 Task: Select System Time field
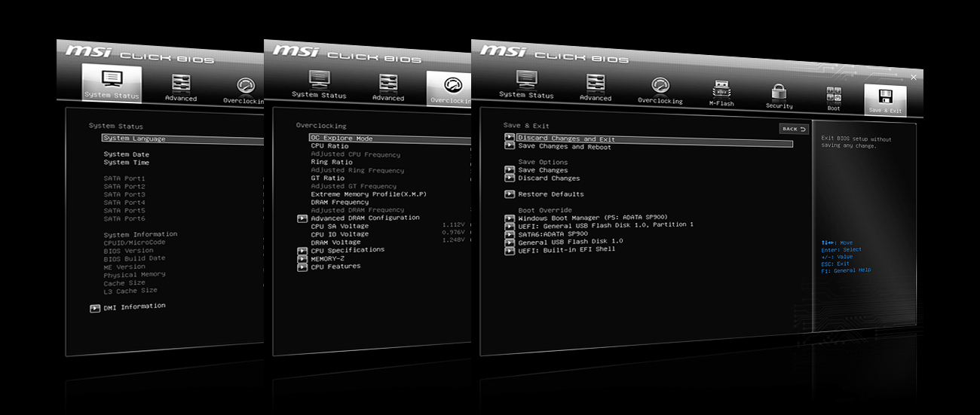(127, 163)
